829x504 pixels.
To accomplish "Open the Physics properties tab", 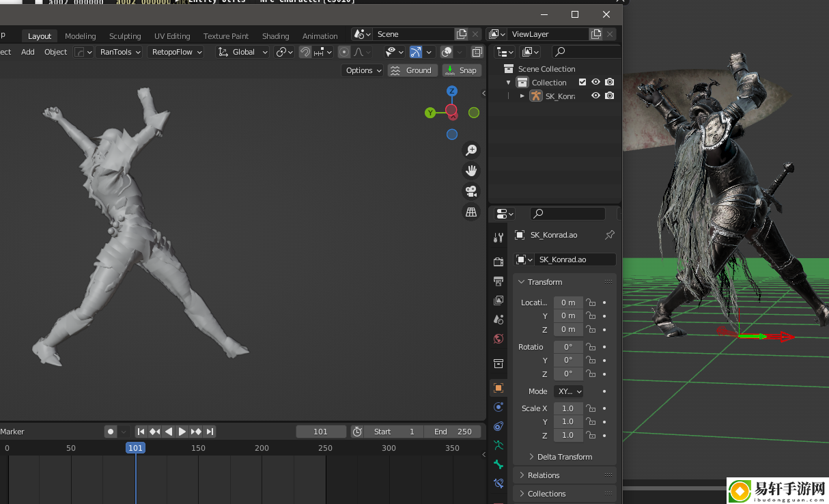I will point(498,407).
